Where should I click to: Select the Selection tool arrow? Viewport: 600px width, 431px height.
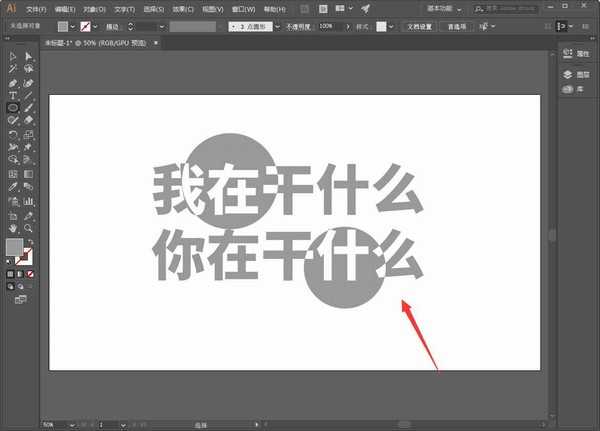click(13, 57)
